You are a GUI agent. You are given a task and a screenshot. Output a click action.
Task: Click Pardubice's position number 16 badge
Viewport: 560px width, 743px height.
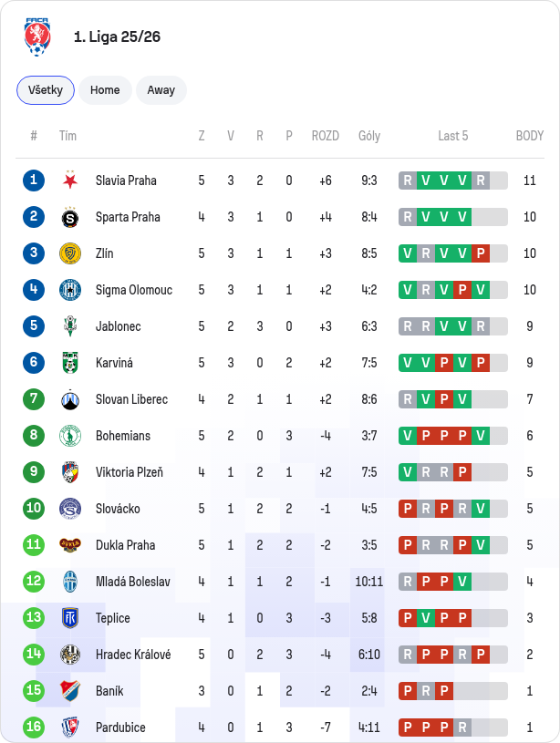tap(34, 727)
